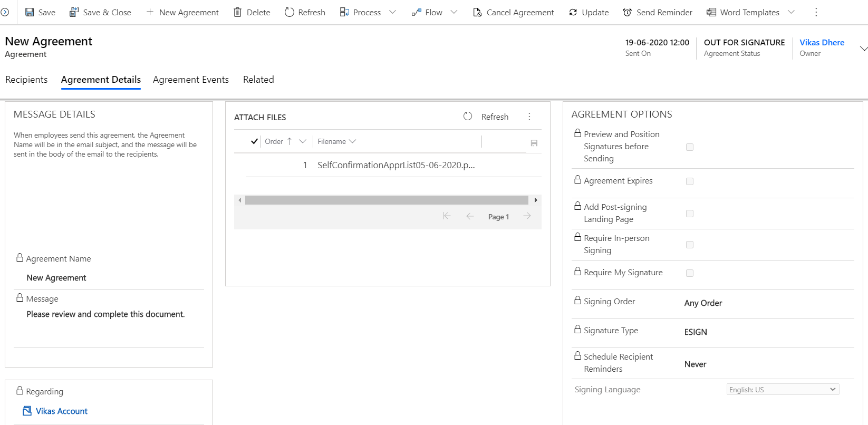Screen dimensions: 868x425
Task: Expand the header details chevron near Owner
Action: click(x=863, y=49)
